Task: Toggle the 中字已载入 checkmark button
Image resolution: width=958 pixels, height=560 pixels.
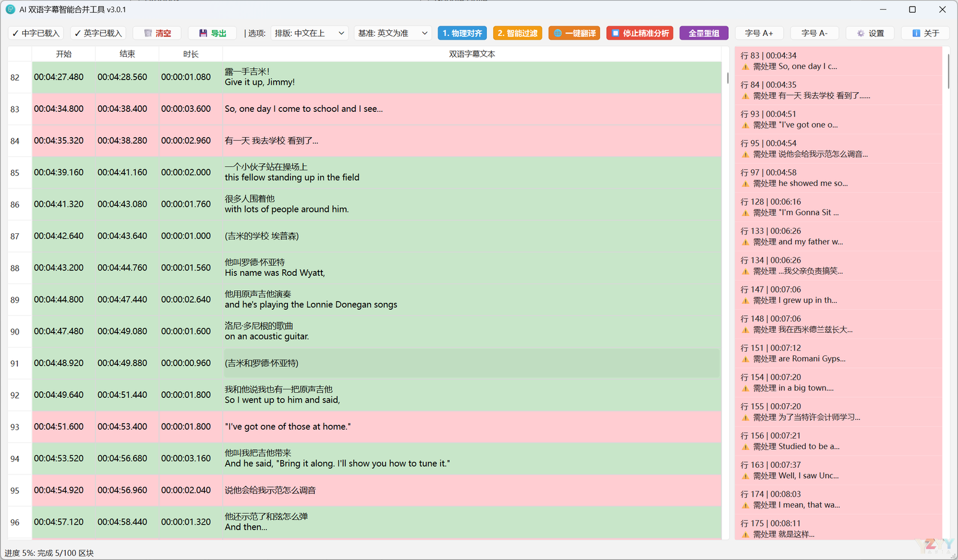Action: [36, 34]
